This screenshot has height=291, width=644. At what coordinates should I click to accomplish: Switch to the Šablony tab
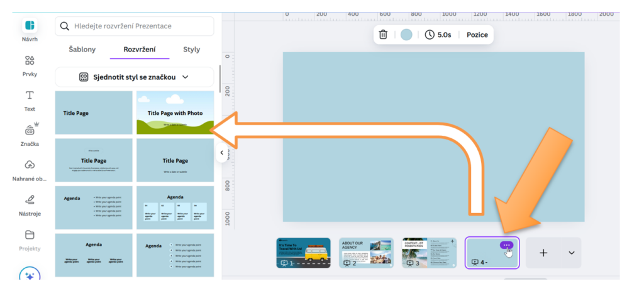82,49
